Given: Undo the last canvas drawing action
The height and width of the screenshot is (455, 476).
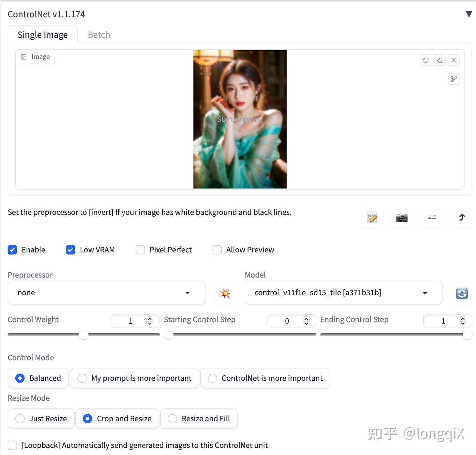Looking at the screenshot, I should pyautogui.click(x=425, y=60).
